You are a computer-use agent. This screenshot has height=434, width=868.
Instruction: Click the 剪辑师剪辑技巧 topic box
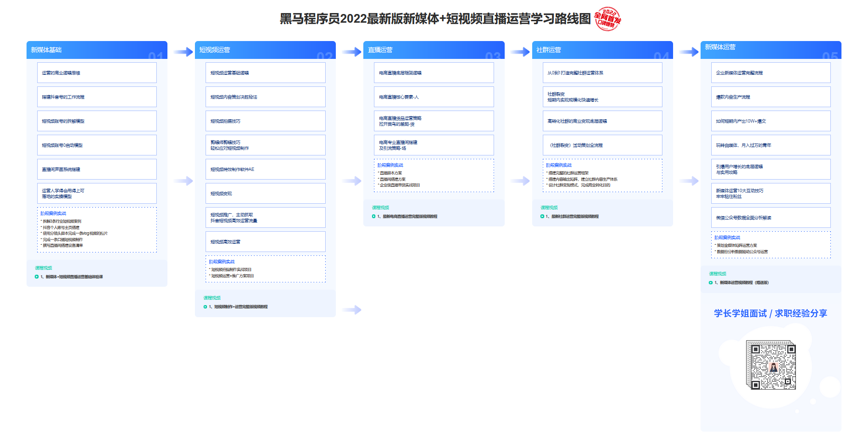point(265,145)
